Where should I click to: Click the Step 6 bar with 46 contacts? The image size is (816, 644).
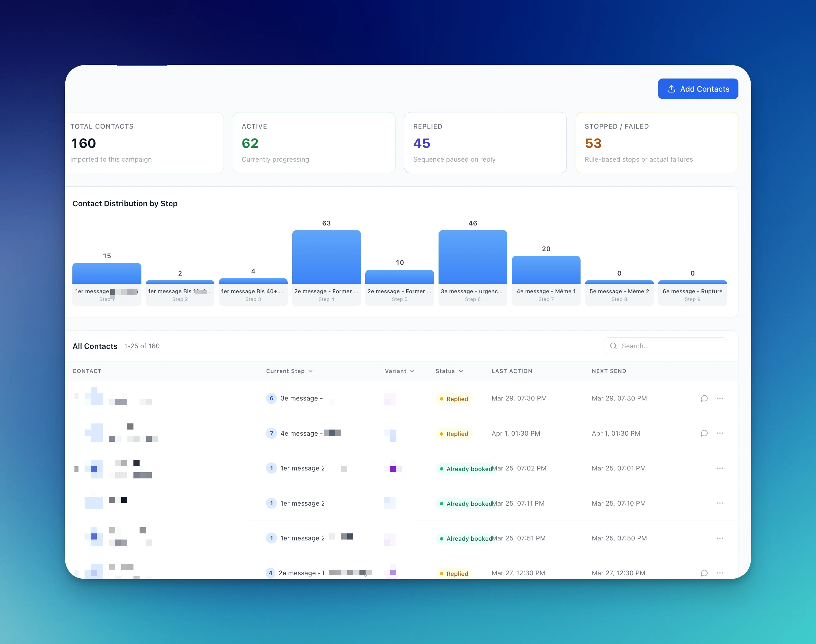(x=473, y=257)
